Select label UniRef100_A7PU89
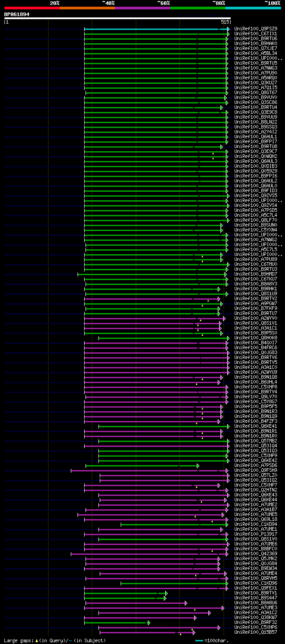285x644 pixels. (x=256, y=260)
